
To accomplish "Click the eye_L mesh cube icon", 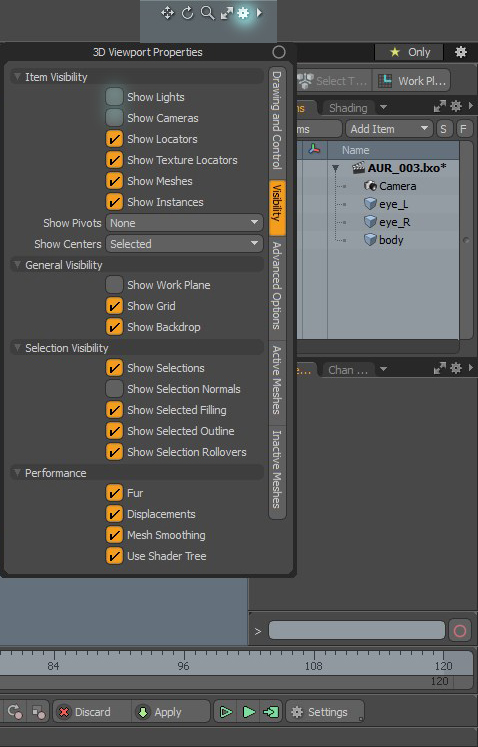I will [x=370, y=204].
